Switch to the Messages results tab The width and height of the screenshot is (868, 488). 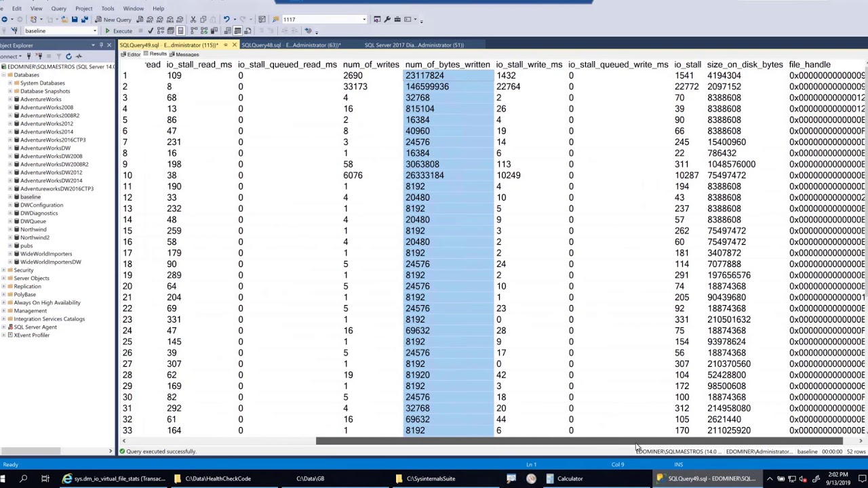point(184,54)
